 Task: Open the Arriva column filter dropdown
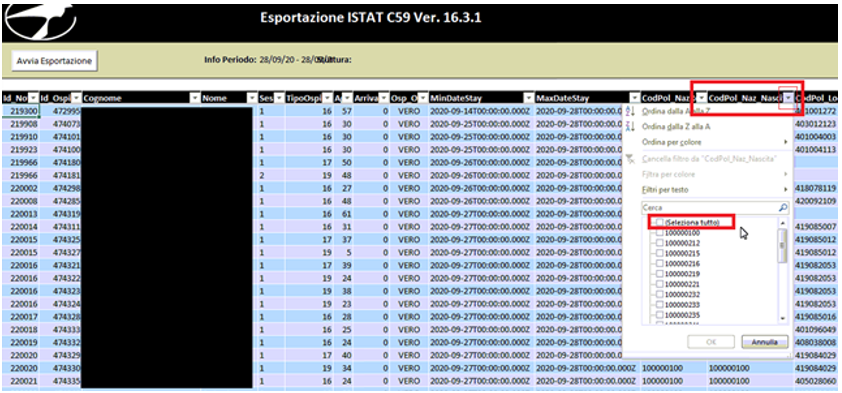click(384, 98)
